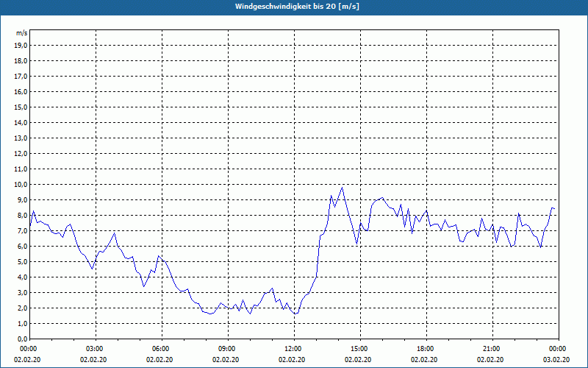Choose the "12:00" time label
Image resolution: width=588 pixels, height=368 pixels.
click(x=294, y=349)
